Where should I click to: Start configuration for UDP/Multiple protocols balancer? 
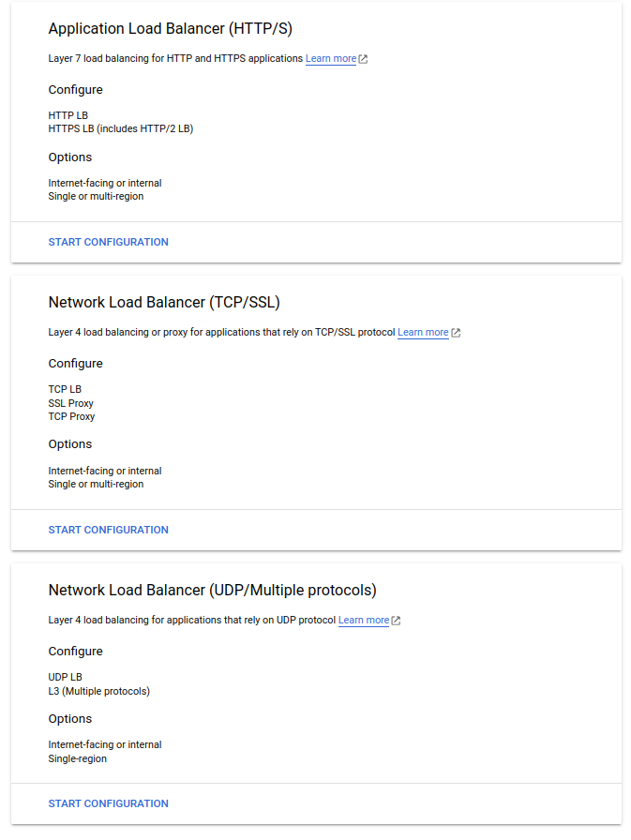point(108,803)
